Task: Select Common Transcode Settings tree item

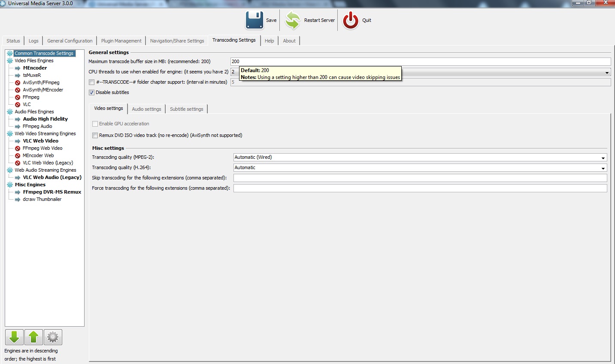Action: (x=44, y=54)
